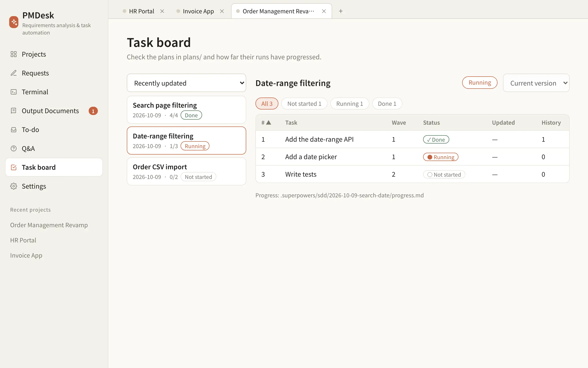
Task: Open recent project Invoice App
Action: (x=26, y=255)
